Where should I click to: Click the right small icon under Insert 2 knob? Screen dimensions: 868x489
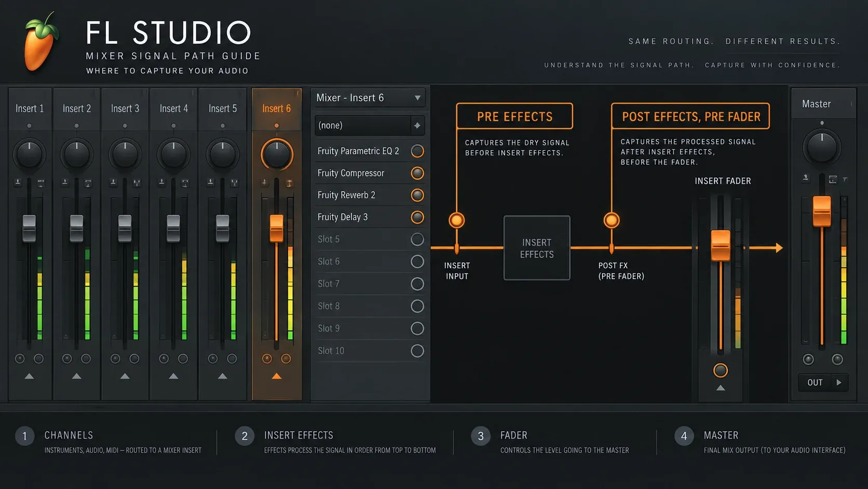[88, 182]
